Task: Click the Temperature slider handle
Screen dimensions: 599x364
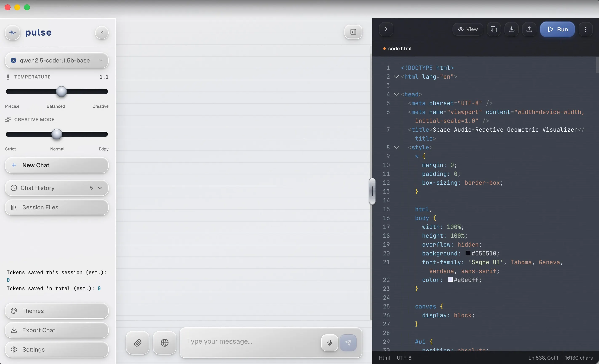Action: point(61,92)
